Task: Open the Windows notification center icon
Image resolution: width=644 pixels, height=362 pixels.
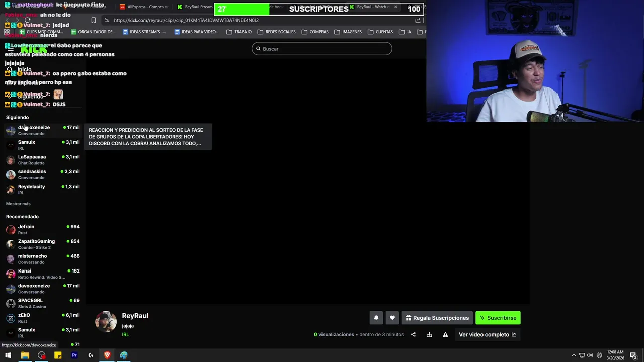Action: (633, 355)
